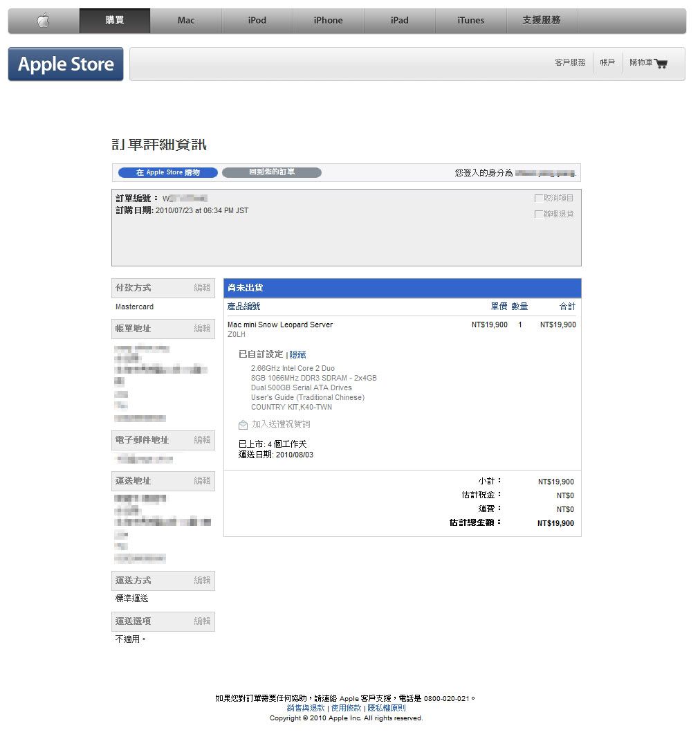700x739 pixels.
Task: Edit the 運送方式 section
Action: (x=202, y=580)
